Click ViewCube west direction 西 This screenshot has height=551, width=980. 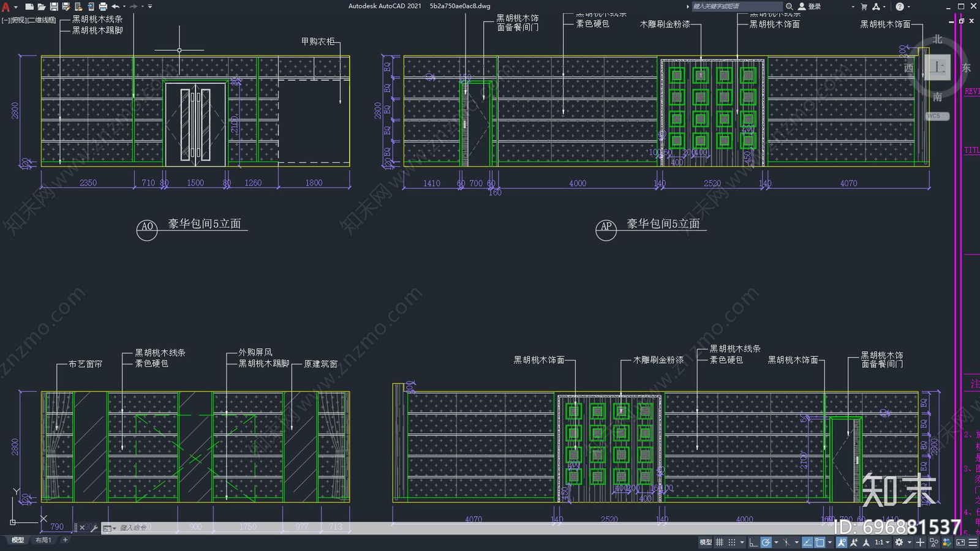(x=909, y=68)
